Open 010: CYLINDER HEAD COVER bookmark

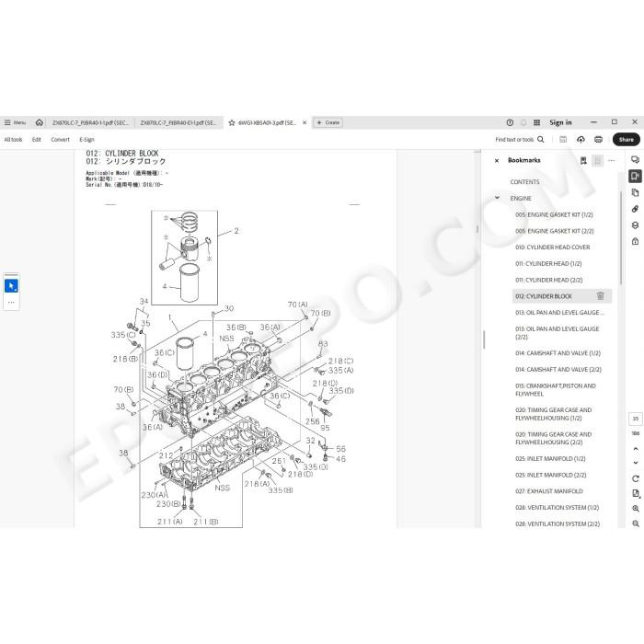coord(552,247)
